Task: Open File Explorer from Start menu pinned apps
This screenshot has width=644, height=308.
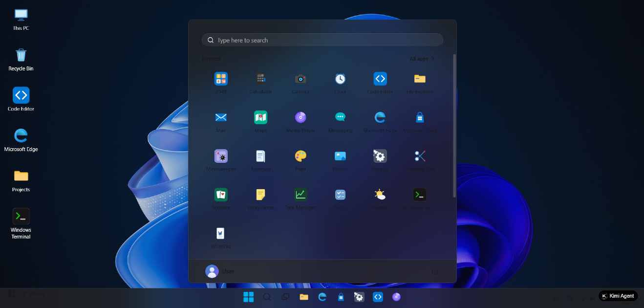Action: click(420, 83)
